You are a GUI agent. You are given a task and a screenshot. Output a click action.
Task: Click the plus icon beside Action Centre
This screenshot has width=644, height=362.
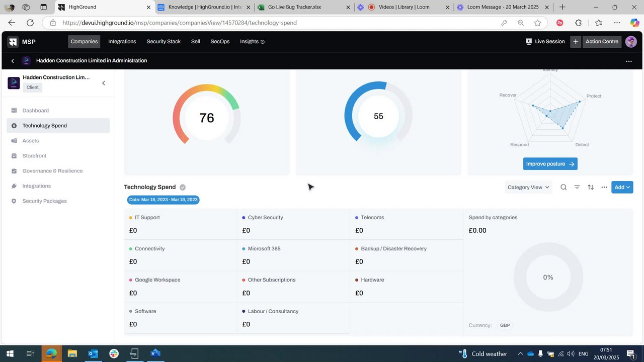pos(576,42)
